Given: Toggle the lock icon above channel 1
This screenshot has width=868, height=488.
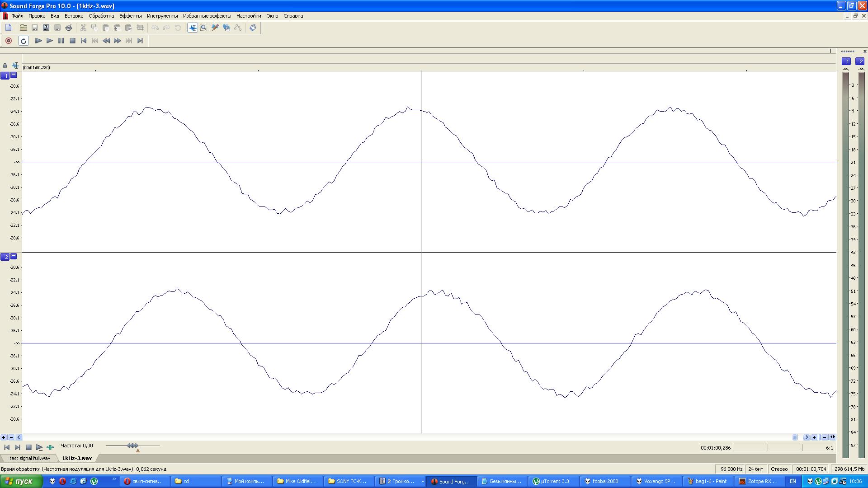Looking at the screenshot, I should coord(5,66).
